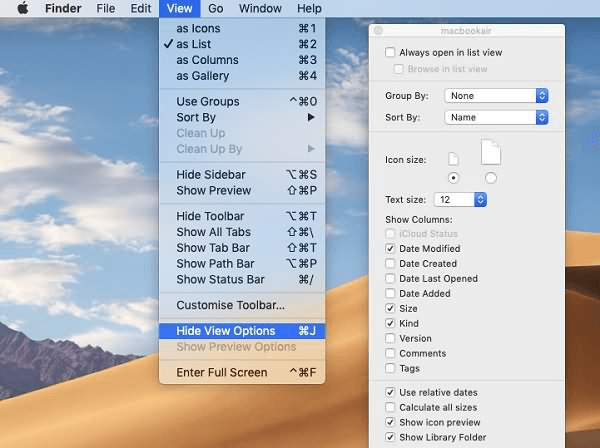This screenshot has height=448, width=600.
Task: Select Hide Sidebar
Action: click(x=242, y=174)
